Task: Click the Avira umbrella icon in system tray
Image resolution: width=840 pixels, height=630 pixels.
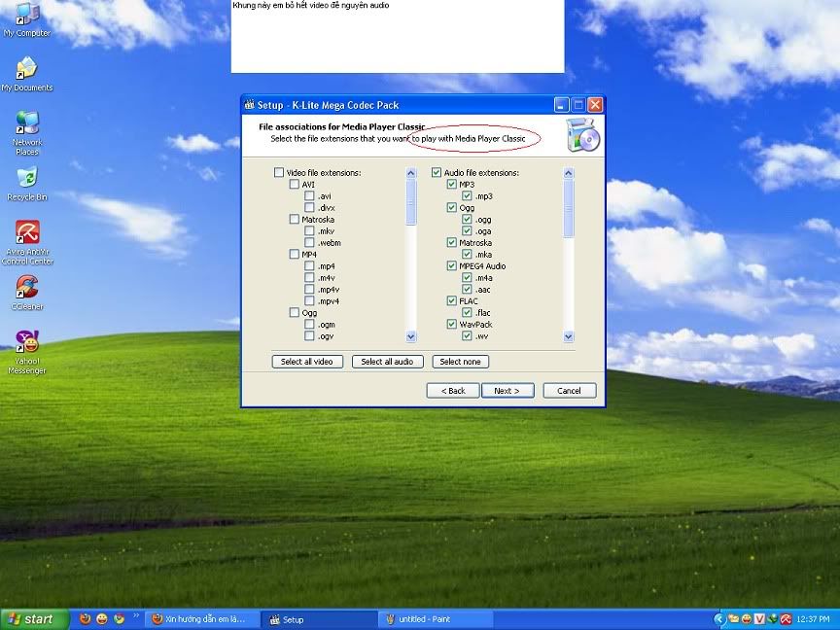Action: tap(786, 619)
